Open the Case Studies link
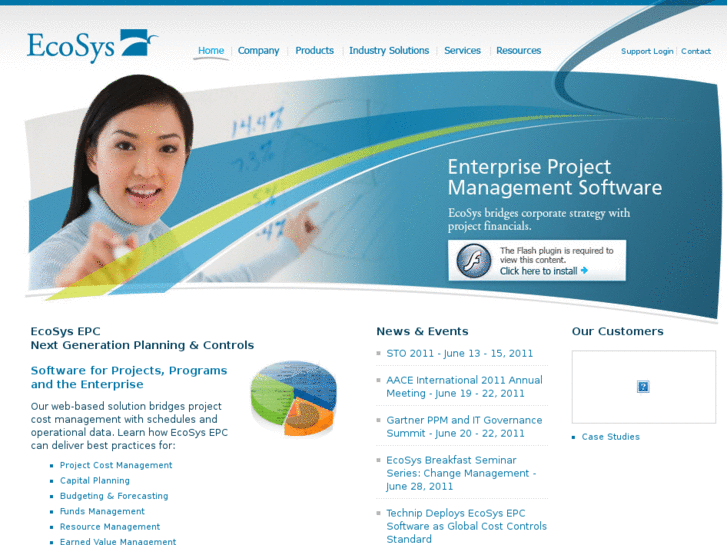This screenshot has height=545, width=727. [x=610, y=437]
